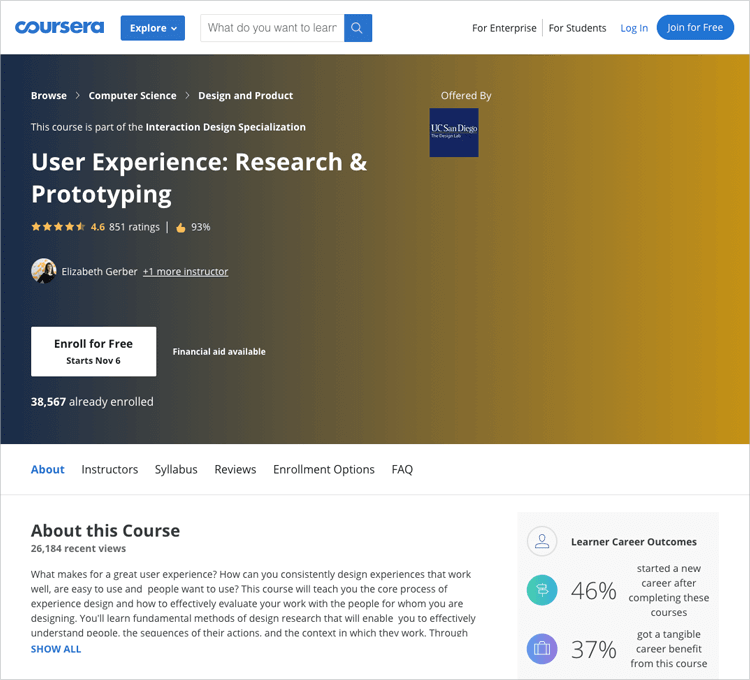This screenshot has width=750, height=680.
Task: Open the Interaction Design Specialization link
Action: 226,127
